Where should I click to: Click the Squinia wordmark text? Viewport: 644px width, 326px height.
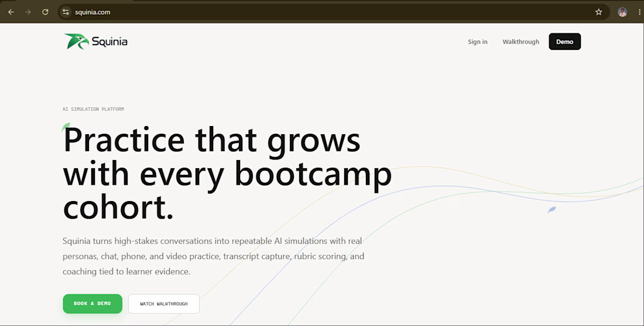pyautogui.click(x=109, y=42)
